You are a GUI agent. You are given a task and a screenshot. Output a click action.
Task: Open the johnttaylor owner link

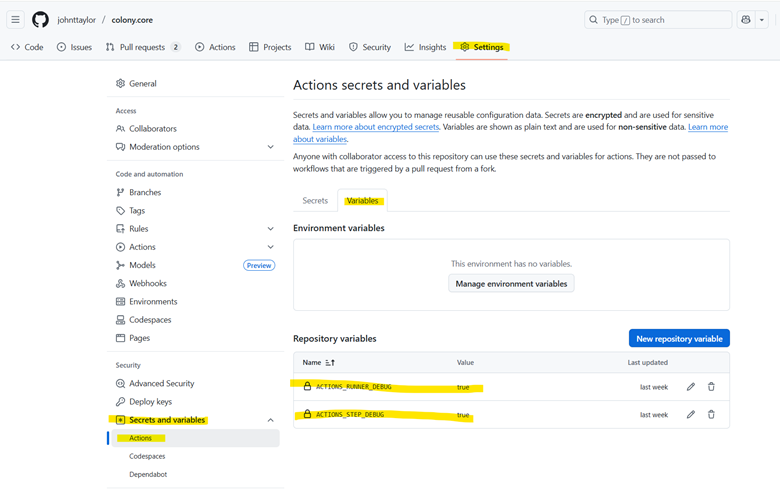point(76,20)
